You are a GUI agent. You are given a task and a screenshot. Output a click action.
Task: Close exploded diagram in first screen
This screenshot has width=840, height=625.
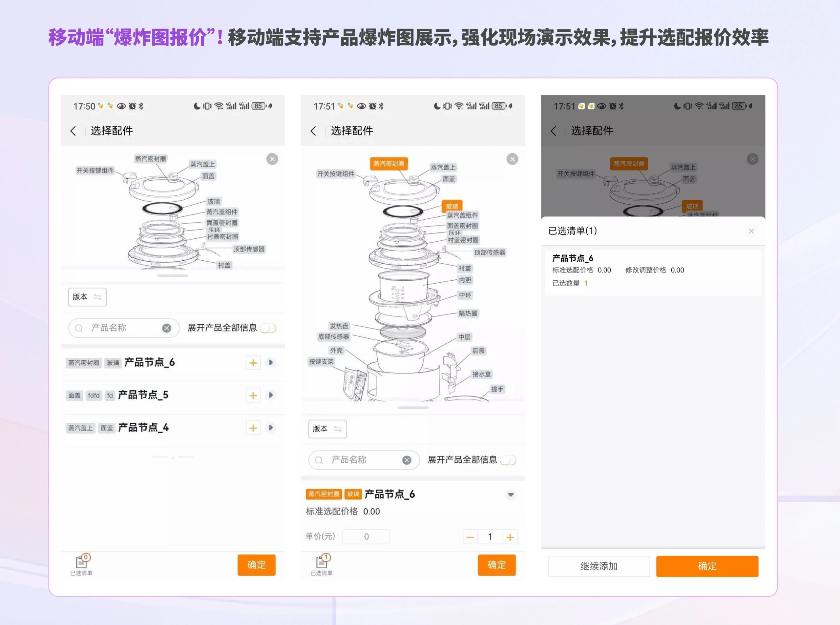pos(272,159)
